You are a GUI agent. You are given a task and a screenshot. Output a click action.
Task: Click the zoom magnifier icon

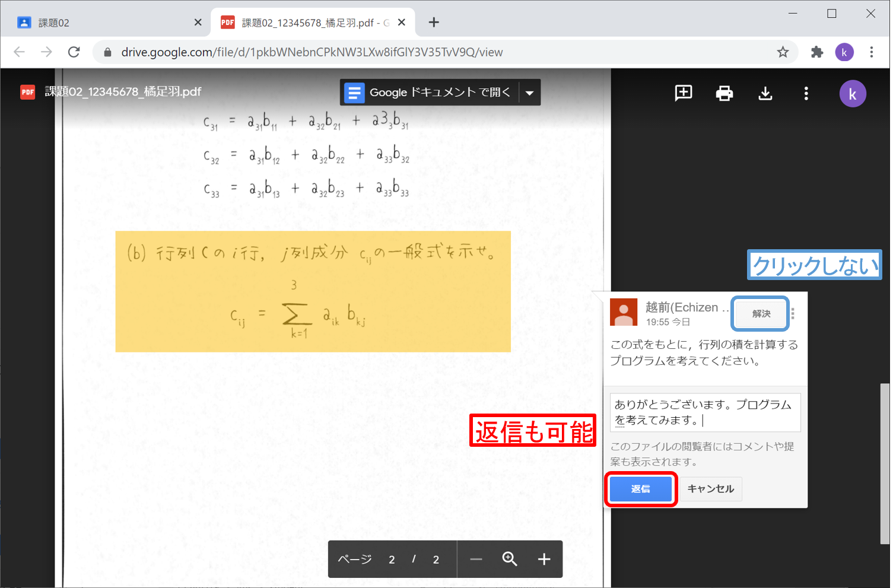pyautogui.click(x=510, y=559)
